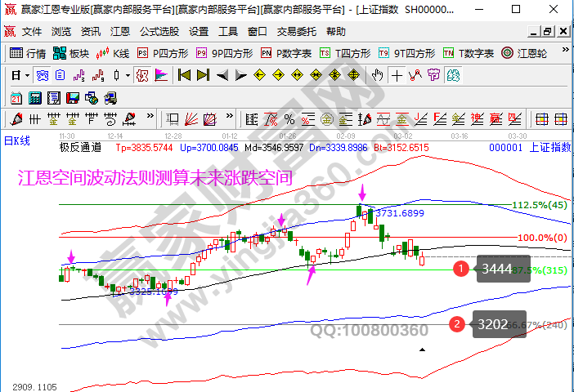Open the 行情 market quotes view
This screenshot has height=392, width=574.
tap(28, 53)
